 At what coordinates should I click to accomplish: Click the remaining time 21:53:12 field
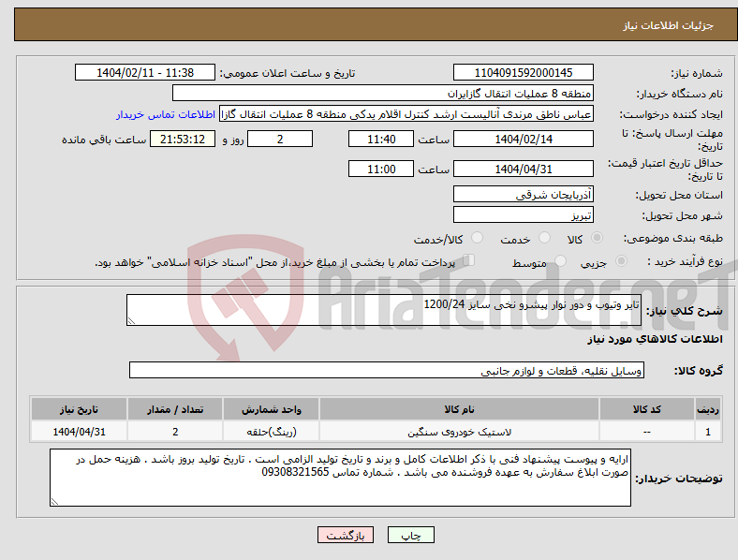183,140
